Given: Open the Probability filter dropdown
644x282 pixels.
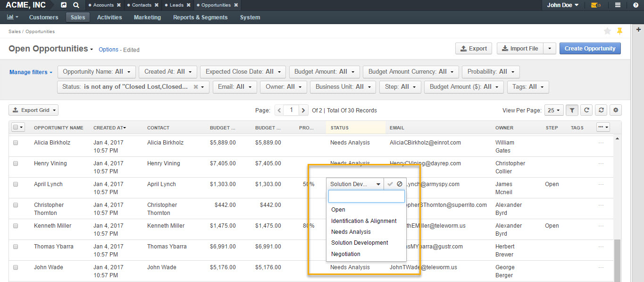Looking at the screenshot, I should [491, 72].
